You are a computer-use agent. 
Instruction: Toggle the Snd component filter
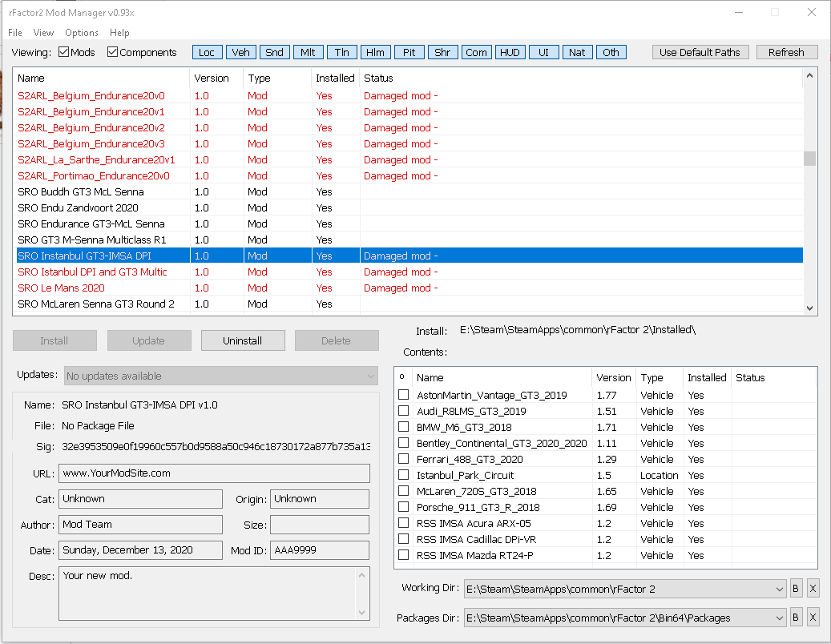pos(275,52)
